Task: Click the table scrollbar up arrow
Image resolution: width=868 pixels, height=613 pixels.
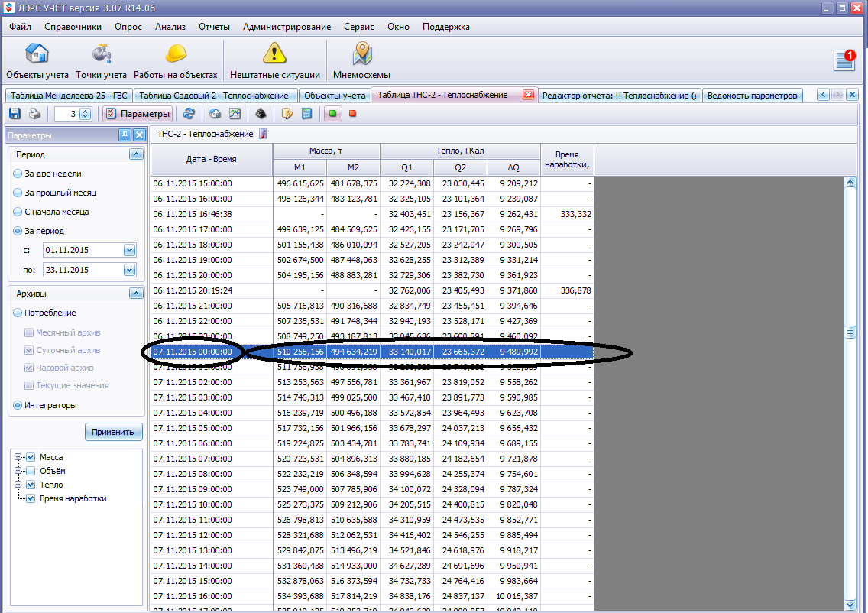Action: [x=850, y=183]
